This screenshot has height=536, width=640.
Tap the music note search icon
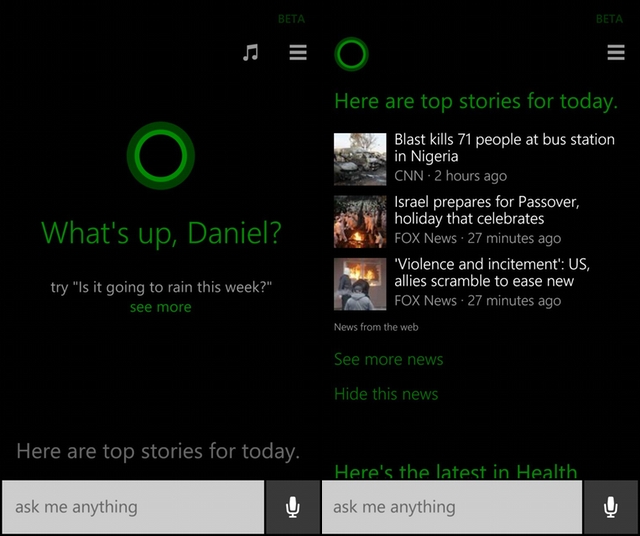251,53
